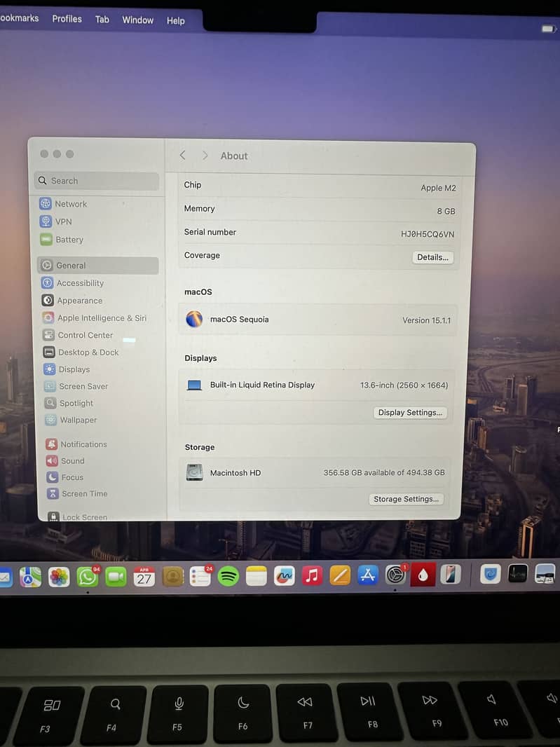Click 356.58 GB available storage text
This screenshot has height=747, width=560.
tap(384, 472)
